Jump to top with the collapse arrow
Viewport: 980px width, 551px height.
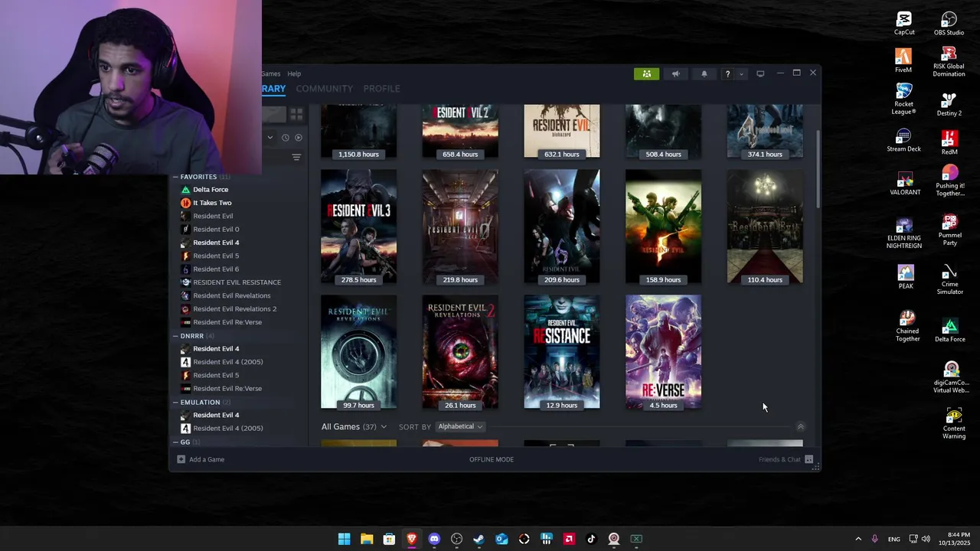point(800,426)
